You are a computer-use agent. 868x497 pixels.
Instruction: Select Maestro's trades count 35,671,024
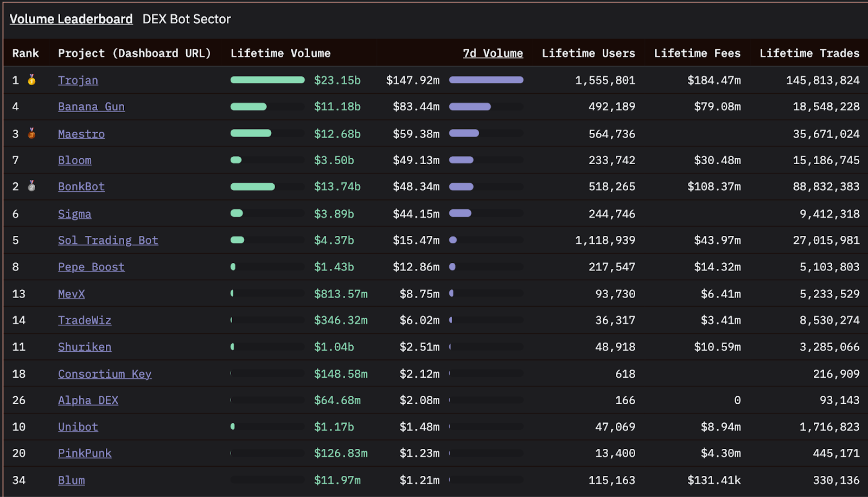(x=826, y=134)
